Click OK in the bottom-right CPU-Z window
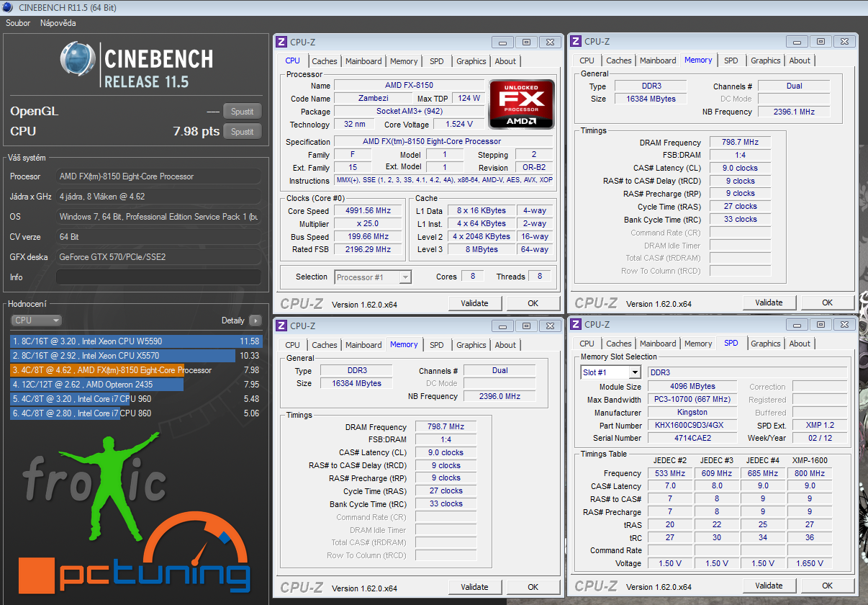 pos(827,586)
